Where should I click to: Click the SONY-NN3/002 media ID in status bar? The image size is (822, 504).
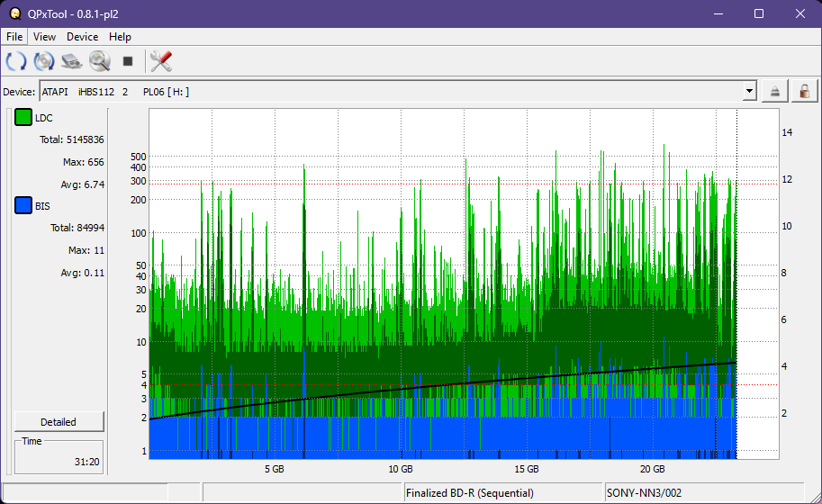pyautogui.click(x=644, y=493)
